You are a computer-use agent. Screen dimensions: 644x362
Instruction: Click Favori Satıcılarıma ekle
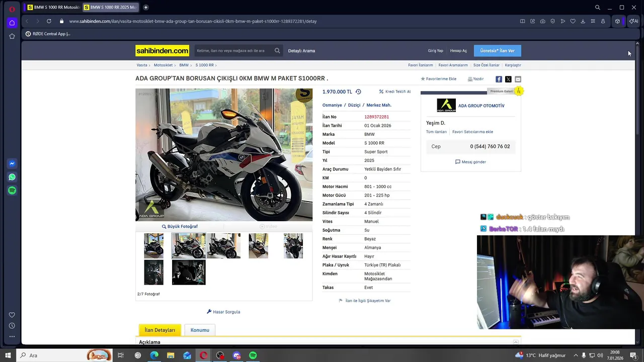click(472, 132)
